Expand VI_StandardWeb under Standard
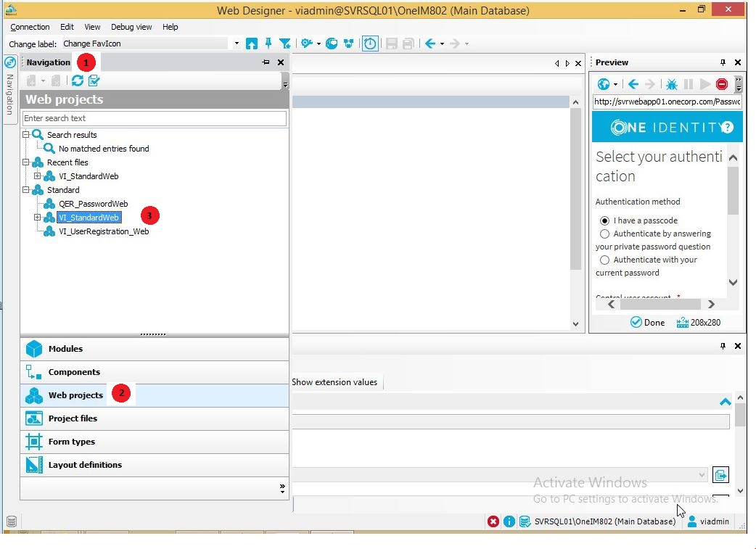This screenshot has height=549, width=756. (x=37, y=218)
